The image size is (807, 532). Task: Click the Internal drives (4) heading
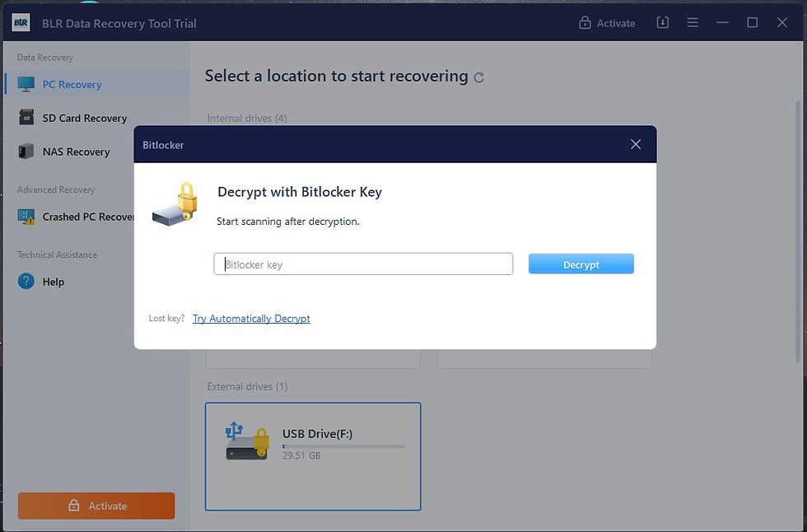click(247, 119)
